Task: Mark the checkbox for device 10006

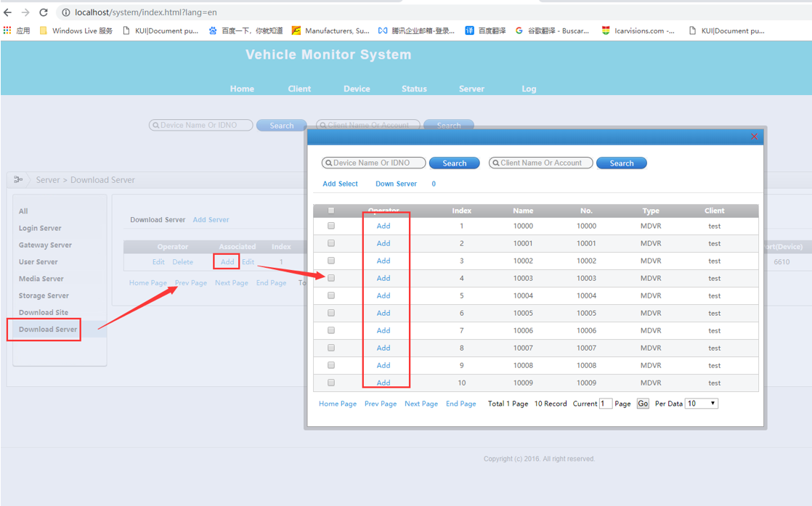Action: click(x=331, y=330)
